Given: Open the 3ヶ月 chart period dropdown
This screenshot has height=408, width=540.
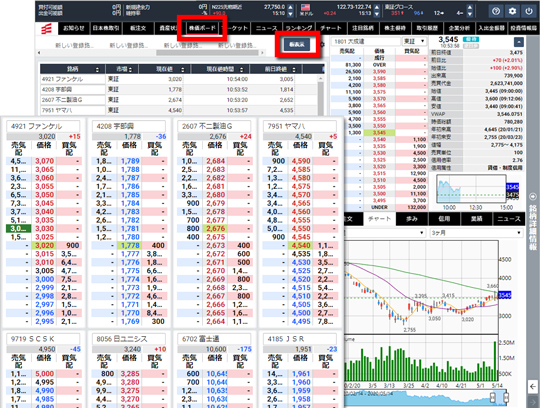Looking at the screenshot, I should coord(476,233).
